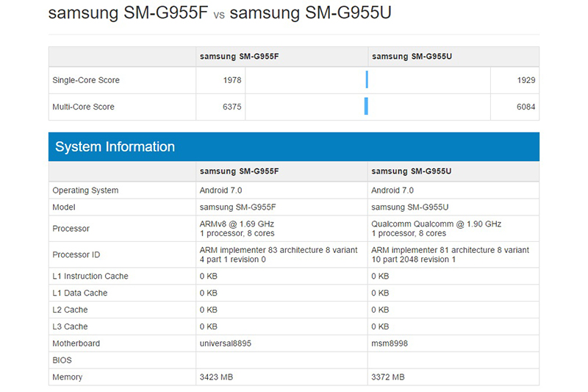Select SM-G955U header in the scores table
The height and width of the screenshot is (392, 588).
pyautogui.click(x=411, y=57)
